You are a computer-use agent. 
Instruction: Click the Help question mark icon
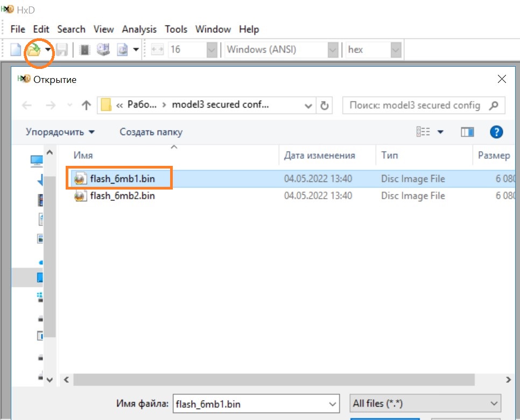click(x=496, y=132)
